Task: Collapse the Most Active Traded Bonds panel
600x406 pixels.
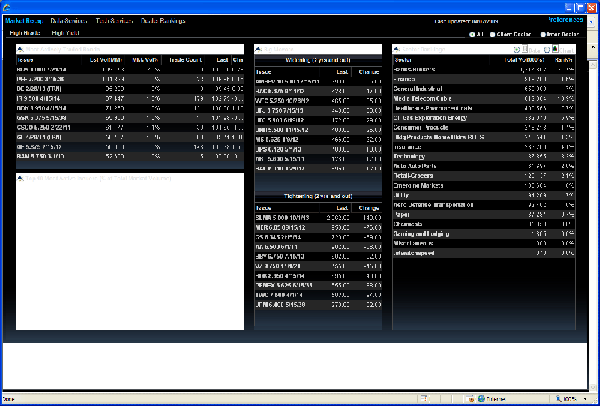Action: click(19, 48)
